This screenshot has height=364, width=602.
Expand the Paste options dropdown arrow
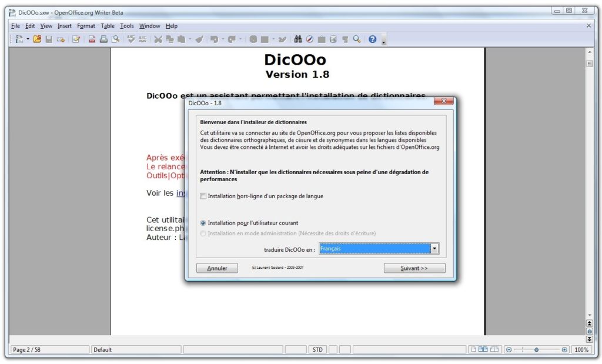(190, 39)
